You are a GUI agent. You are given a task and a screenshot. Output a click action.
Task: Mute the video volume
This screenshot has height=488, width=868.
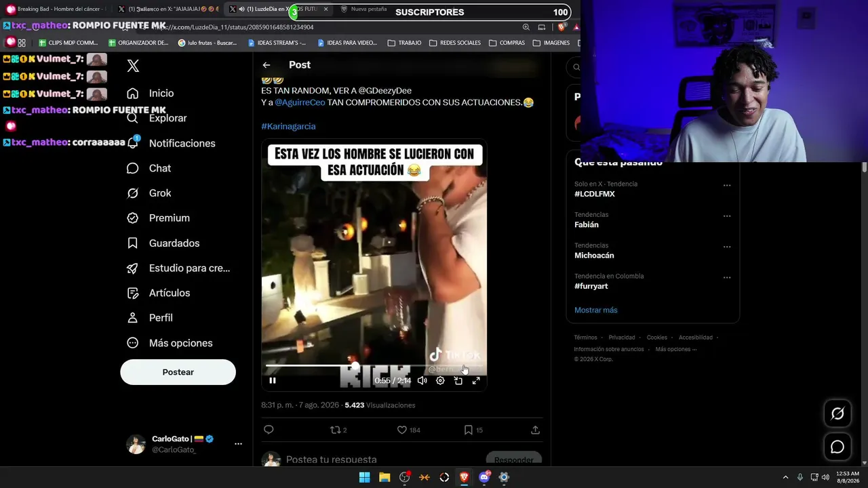click(422, 381)
